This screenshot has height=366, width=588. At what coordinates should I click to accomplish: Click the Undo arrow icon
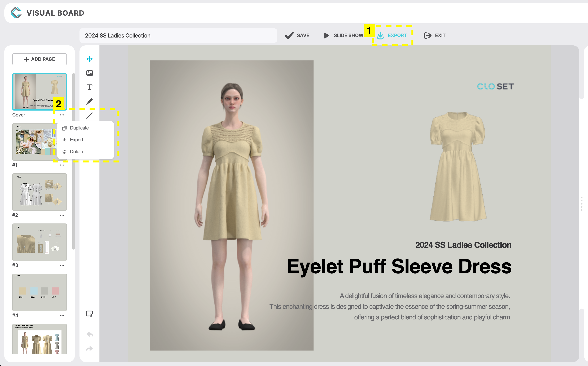click(x=89, y=334)
